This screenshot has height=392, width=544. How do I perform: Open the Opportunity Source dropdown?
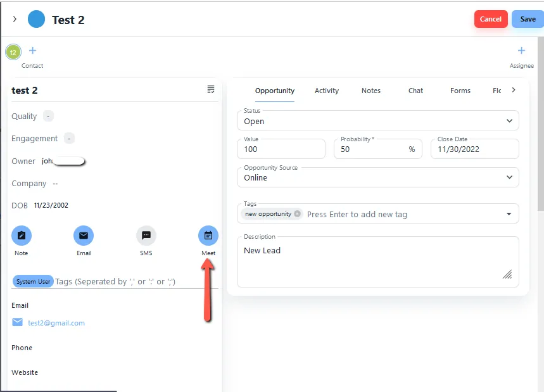[378, 177]
